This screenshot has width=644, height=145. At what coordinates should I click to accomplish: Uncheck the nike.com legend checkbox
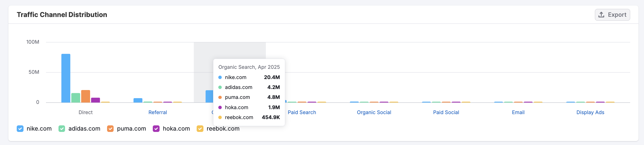pyautogui.click(x=20, y=129)
